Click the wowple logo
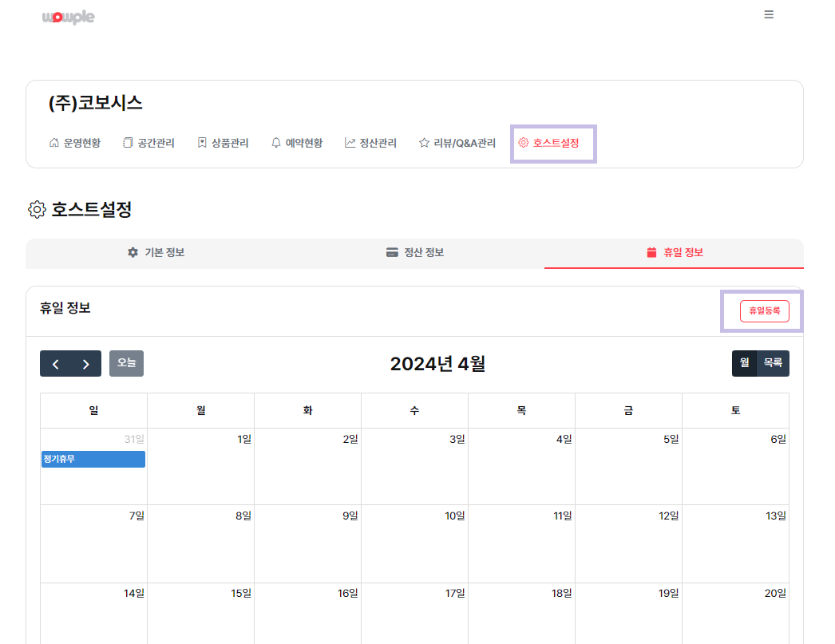This screenshot has width=835, height=644. 68,17
